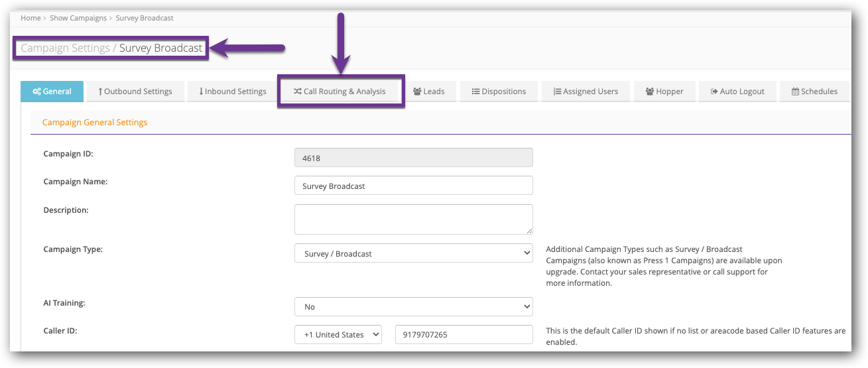This screenshot has width=868, height=368.
Task: Click the Campaign Settings page title
Action: tap(65, 48)
